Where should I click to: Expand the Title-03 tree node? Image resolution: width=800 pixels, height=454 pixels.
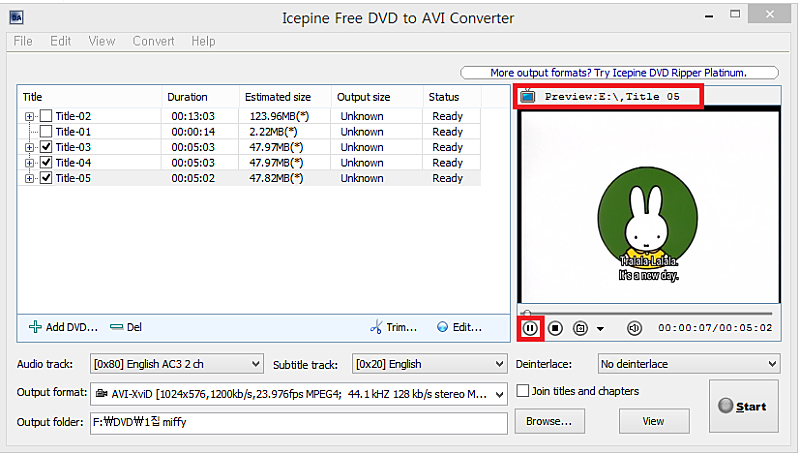(30, 147)
